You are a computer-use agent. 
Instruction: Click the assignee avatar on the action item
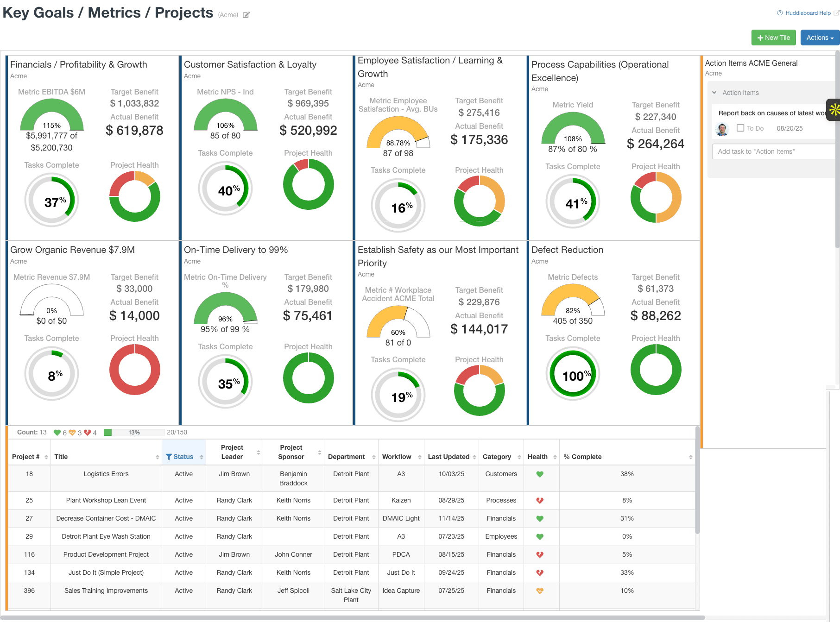point(721,128)
